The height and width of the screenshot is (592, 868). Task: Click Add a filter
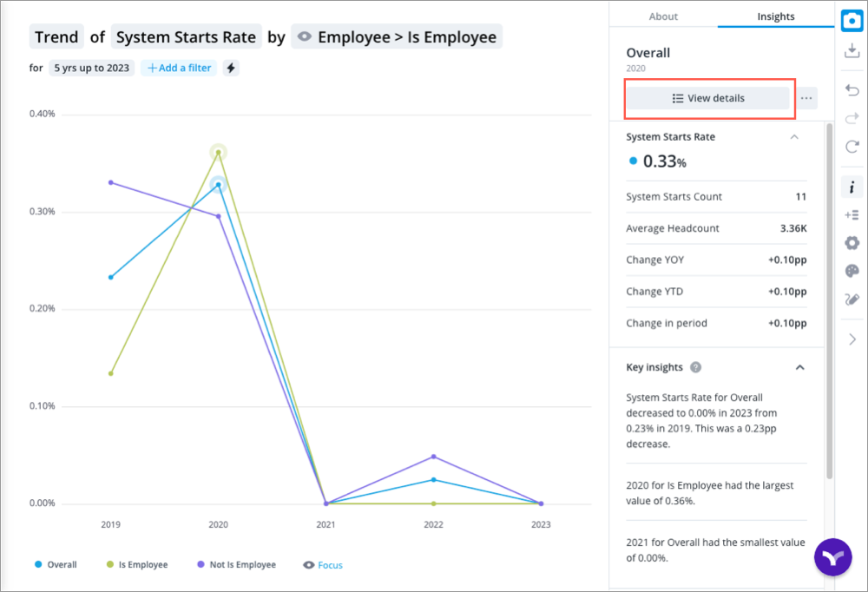coord(180,68)
